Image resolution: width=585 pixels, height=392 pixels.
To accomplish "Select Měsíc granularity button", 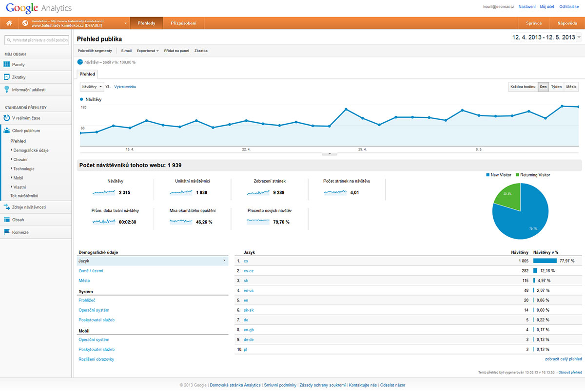I will click(571, 87).
